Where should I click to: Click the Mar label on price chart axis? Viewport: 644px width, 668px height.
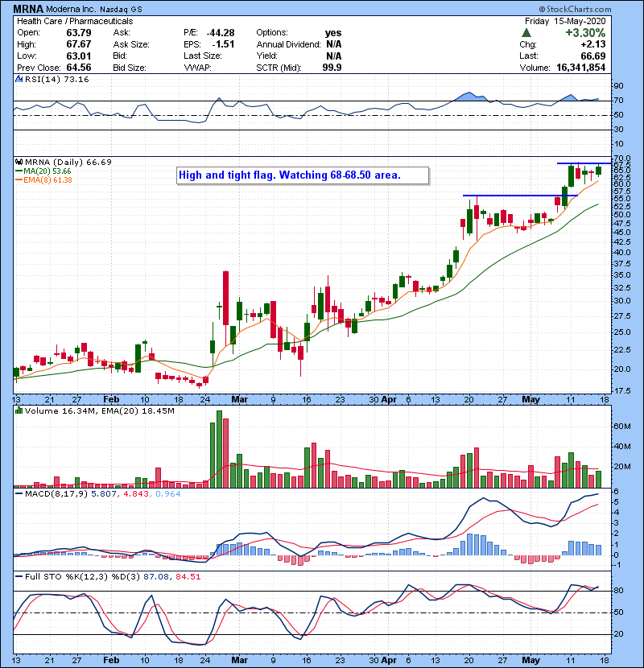coord(240,400)
